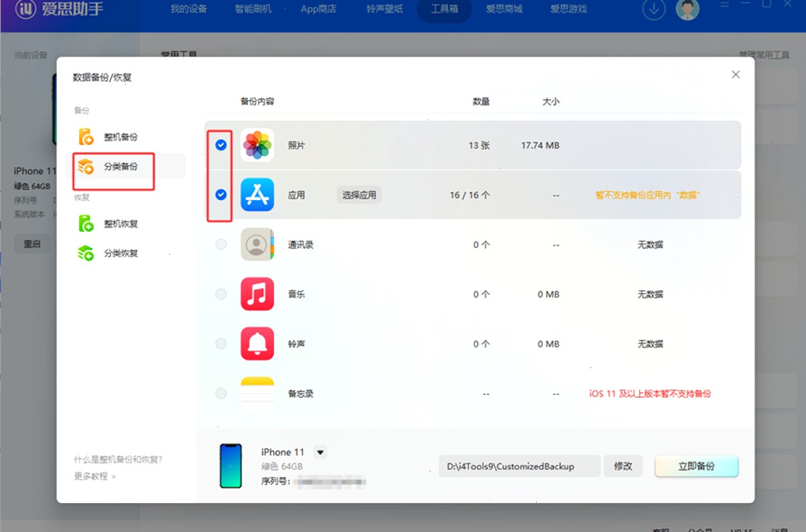806x532 pixels.
Task: Click the 数量 column header
Action: pos(481,101)
